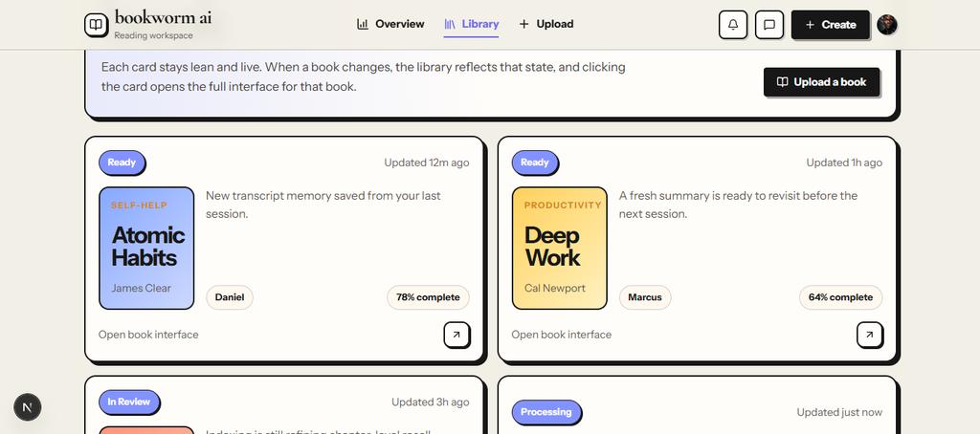
Task: Click the Ready badge on Atomic Habits card
Action: tap(122, 163)
